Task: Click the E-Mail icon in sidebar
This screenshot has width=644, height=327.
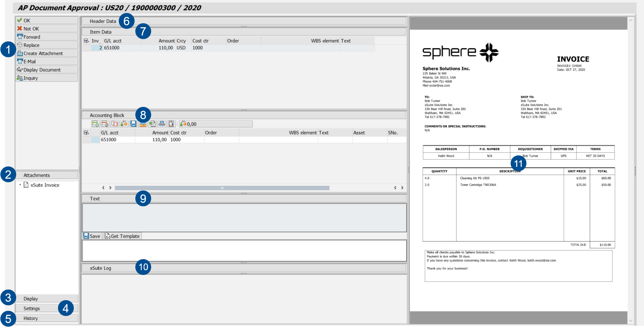Action: 20,62
